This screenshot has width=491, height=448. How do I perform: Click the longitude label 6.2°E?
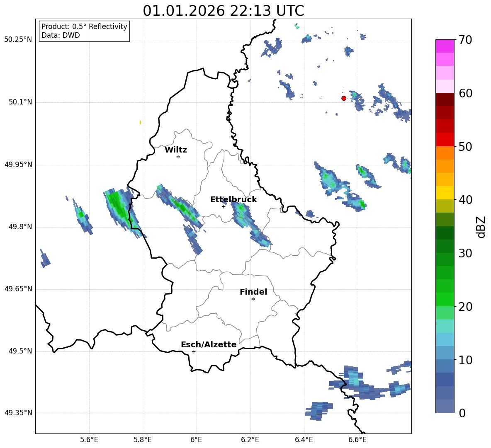point(250,440)
